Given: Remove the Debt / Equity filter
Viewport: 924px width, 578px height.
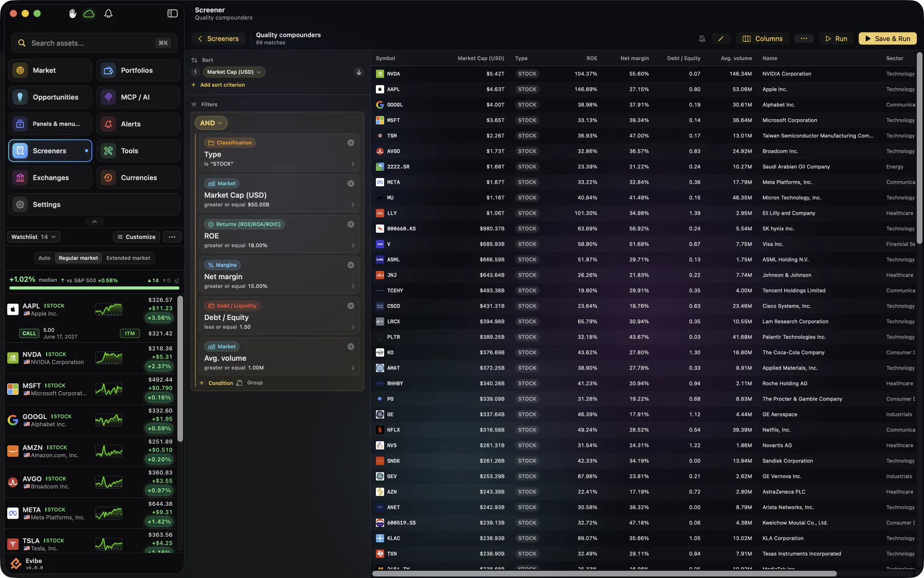Looking at the screenshot, I should click(x=351, y=306).
